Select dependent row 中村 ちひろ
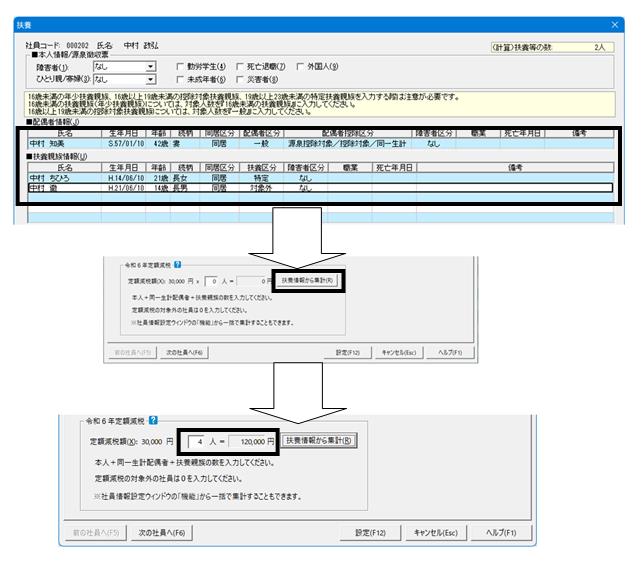The width and height of the screenshot is (642, 565). click(x=321, y=178)
